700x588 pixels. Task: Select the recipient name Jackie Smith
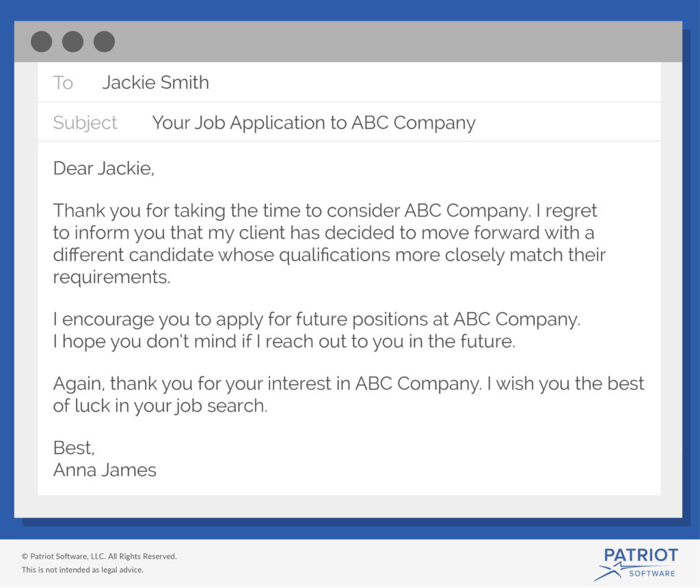point(156,82)
